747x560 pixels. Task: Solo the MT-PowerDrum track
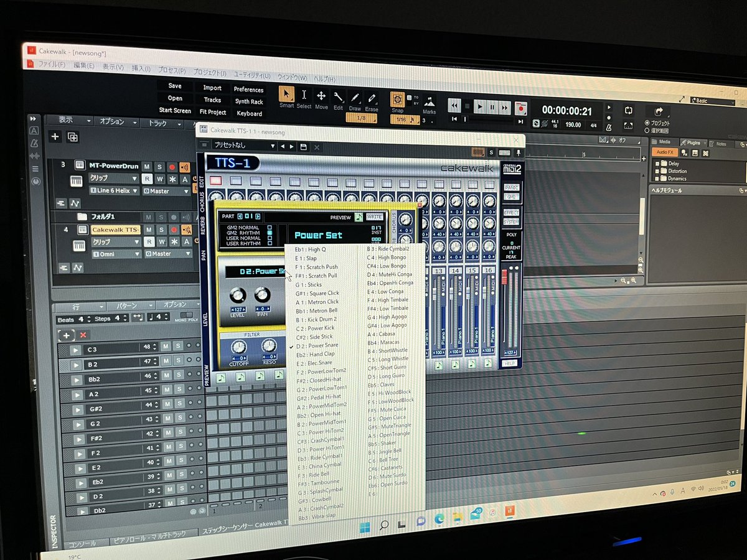click(159, 166)
